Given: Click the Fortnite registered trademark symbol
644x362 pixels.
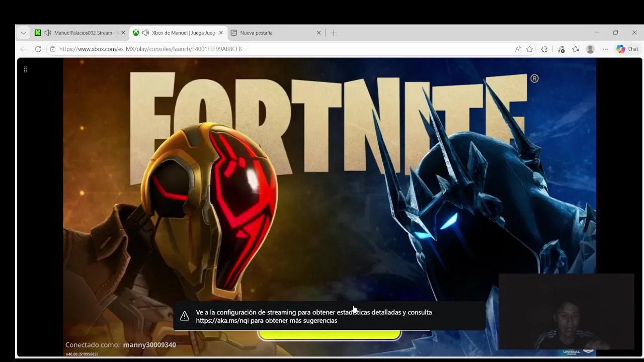Looking at the screenshot, I should point(534,78).
